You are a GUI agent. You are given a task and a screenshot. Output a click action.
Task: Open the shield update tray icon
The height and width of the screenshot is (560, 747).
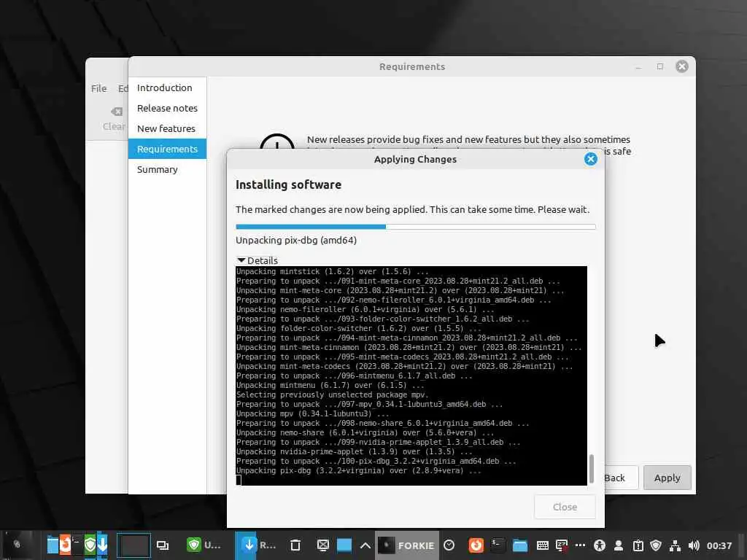point(656,545)
